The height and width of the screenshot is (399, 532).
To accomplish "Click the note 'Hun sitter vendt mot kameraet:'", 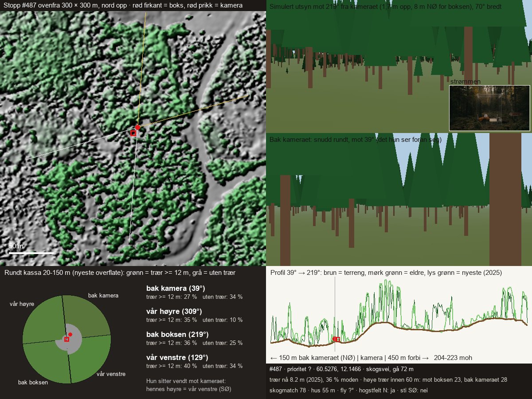I will click(x=186, y=381).
